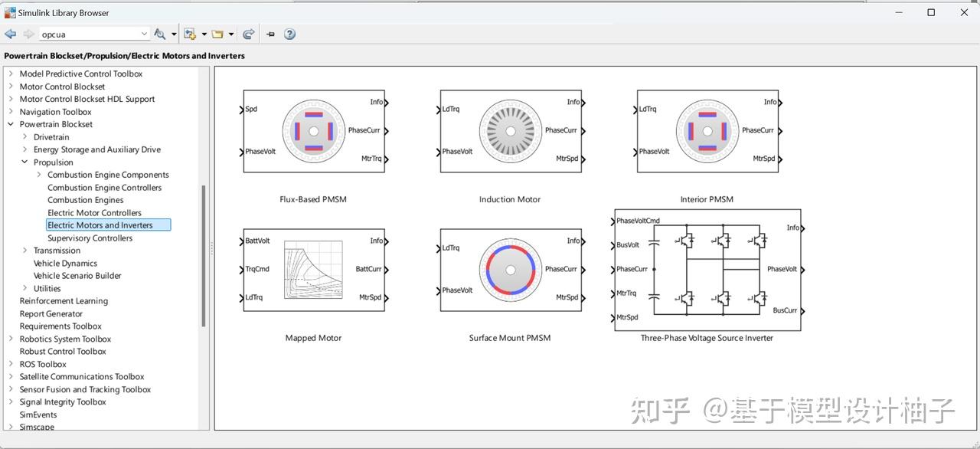980x449 pixels.
Task: Expand Navigation Toolbox node
Action: point(11,112)
